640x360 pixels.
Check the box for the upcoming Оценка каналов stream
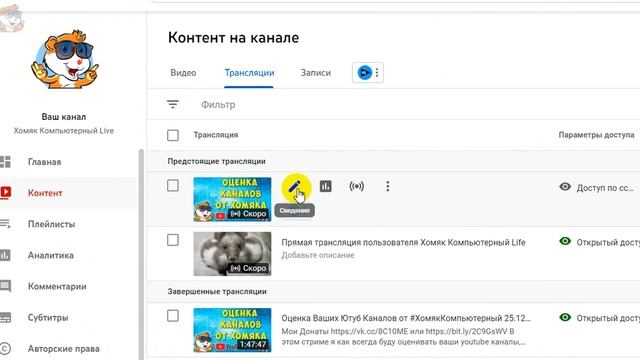pyautogui.click(x=173, y=186)
